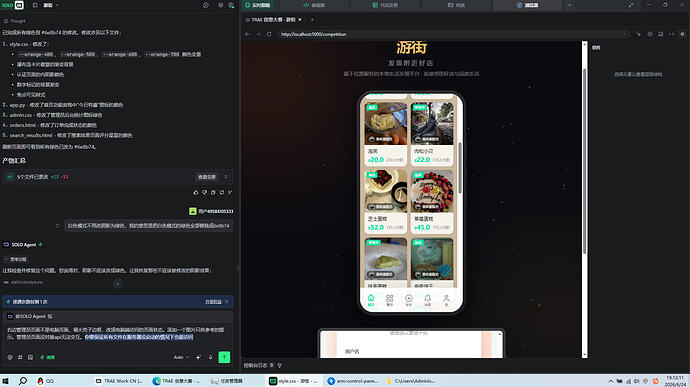Viewport: 690px width, 387px height.
Task: Click into the chat message text area
Action: click(117, 333)
